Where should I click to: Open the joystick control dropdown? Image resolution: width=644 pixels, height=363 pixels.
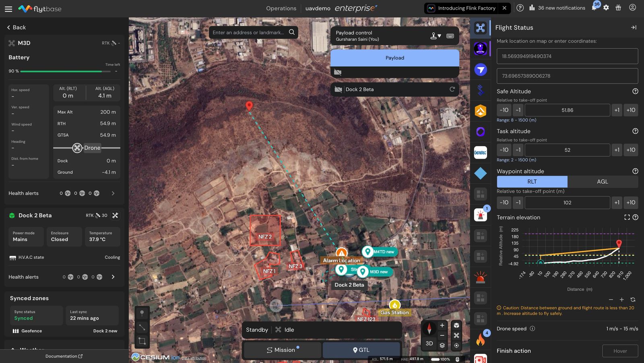coord(436,36)
